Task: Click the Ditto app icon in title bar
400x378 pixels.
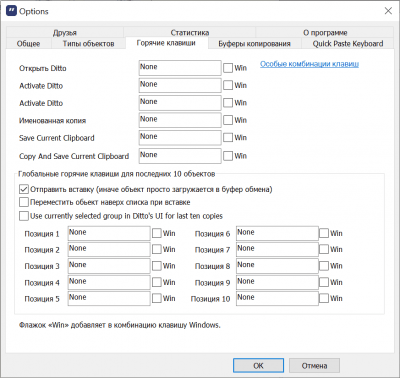Action: pyautogui.click(x=11, y=11)
